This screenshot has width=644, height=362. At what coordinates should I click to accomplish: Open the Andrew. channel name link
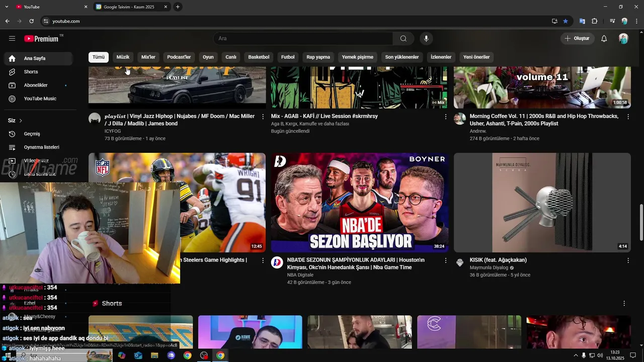tap(478, 131)
